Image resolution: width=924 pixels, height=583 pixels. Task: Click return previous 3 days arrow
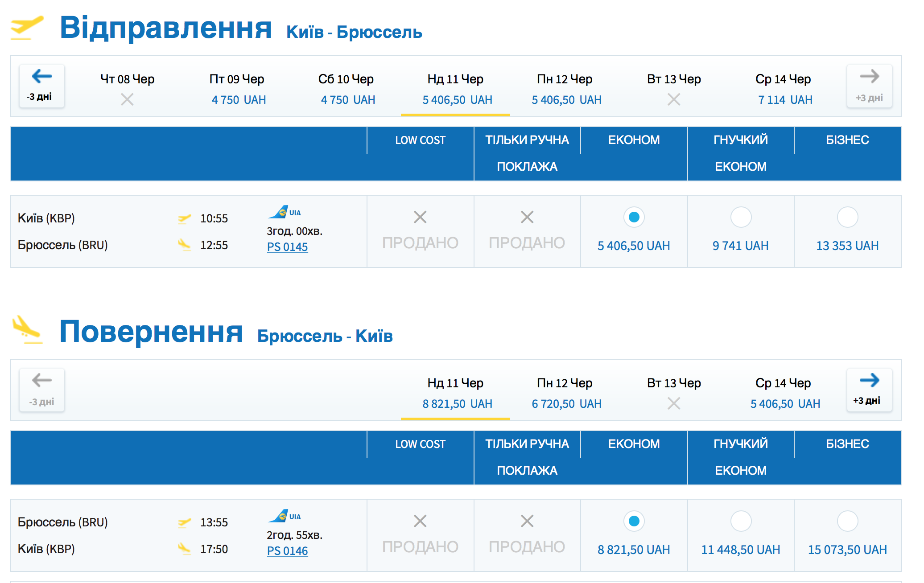[x=42, y=390]
